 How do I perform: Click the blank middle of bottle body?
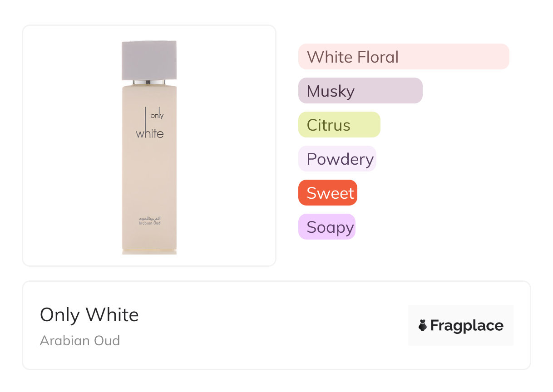point(149,177)
